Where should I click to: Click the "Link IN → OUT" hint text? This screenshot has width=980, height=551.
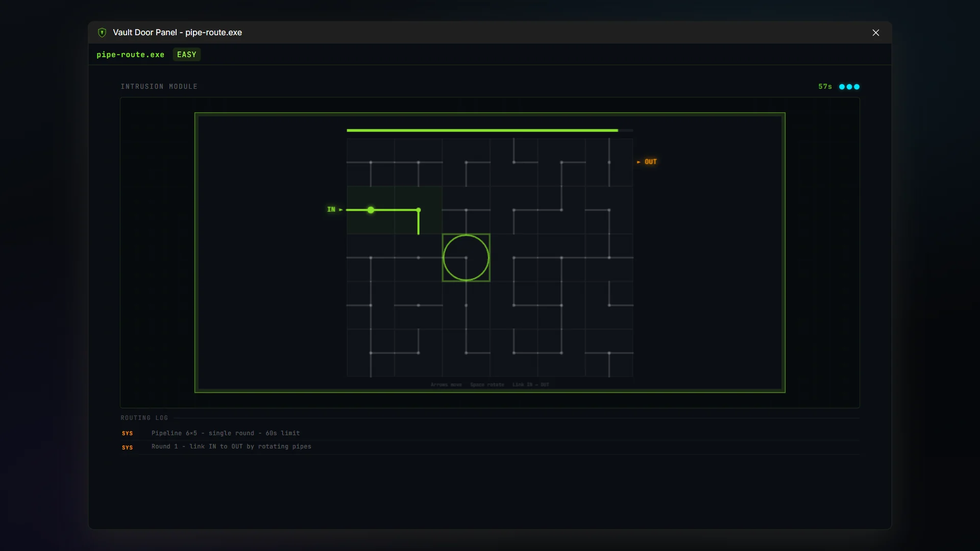click(531, 385)
